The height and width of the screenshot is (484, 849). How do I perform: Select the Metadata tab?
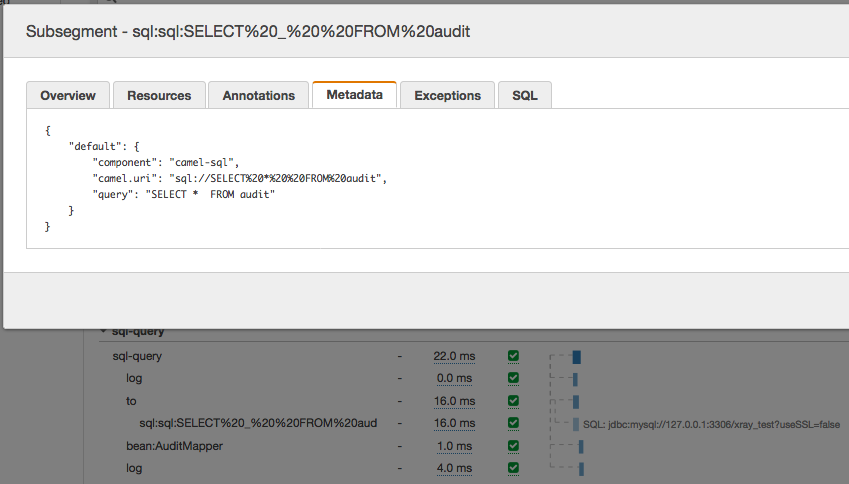[355, 95]
